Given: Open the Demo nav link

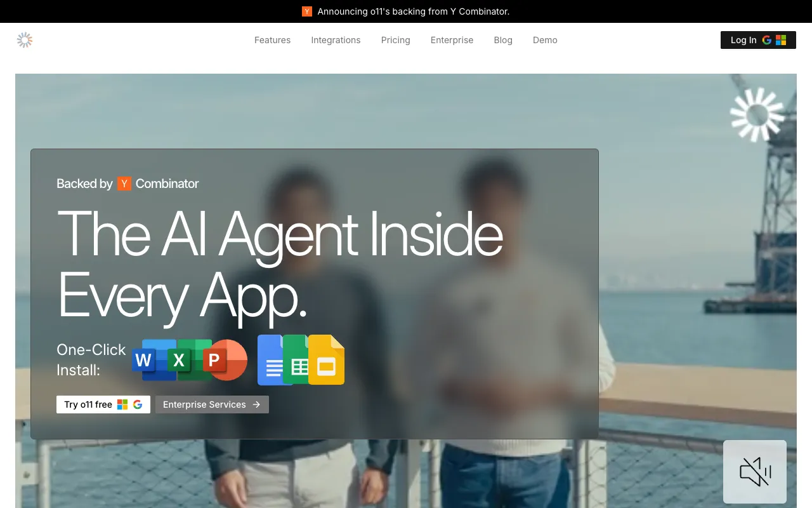Looking at the screenshot, I should click(545, 40).
